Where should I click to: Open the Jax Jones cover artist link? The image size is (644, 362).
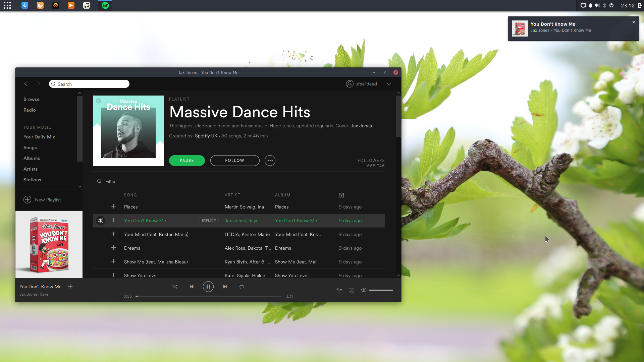(361, 126)
